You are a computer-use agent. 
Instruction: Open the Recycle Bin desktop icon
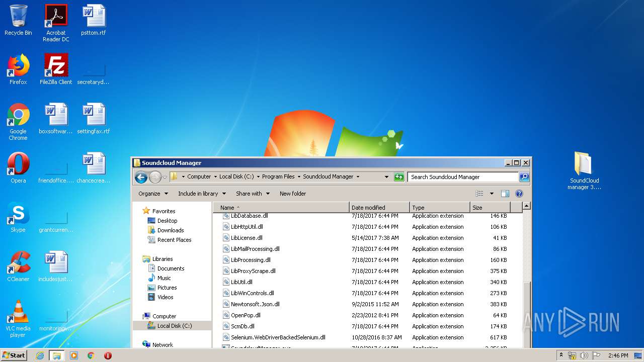click(x=18, y=20)
